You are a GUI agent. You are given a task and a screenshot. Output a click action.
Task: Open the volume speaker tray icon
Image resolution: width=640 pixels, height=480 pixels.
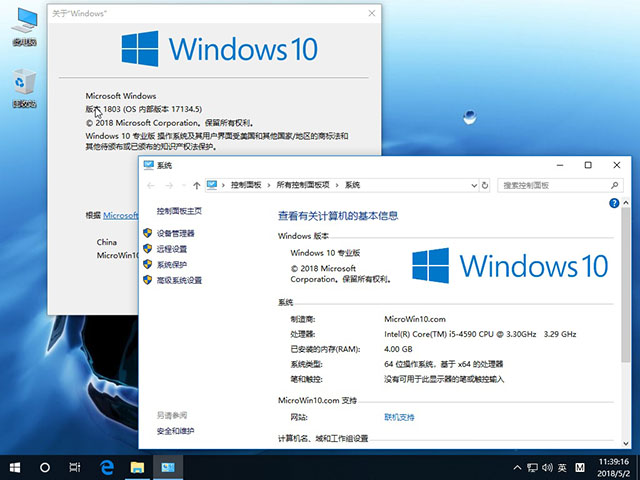tap(547, 468)
